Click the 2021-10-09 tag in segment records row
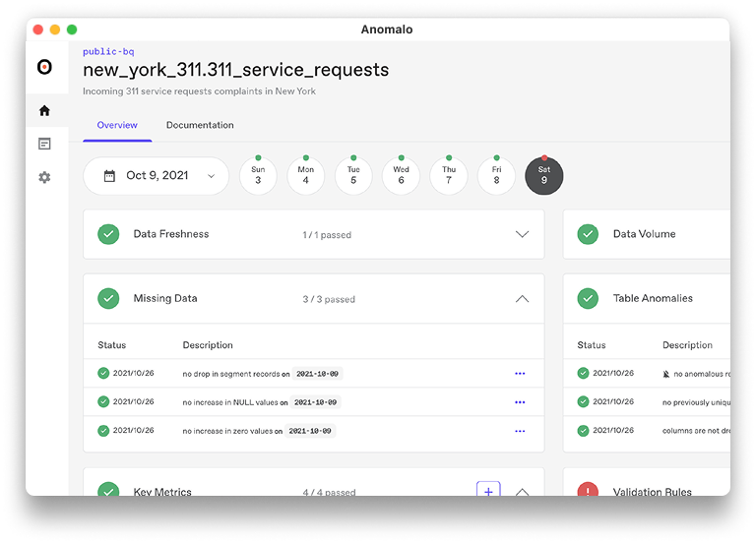Viewport: 756px width, 543px height. (317, 374)
